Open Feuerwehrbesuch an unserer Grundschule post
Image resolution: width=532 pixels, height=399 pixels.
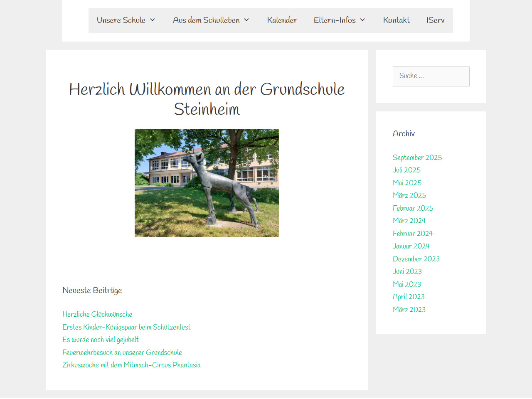coord(122,352)
